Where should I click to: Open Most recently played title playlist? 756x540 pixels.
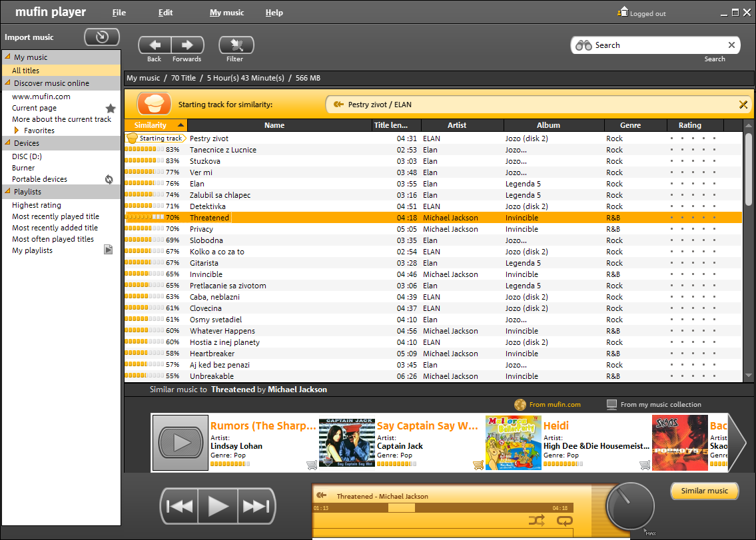point(55,216)
